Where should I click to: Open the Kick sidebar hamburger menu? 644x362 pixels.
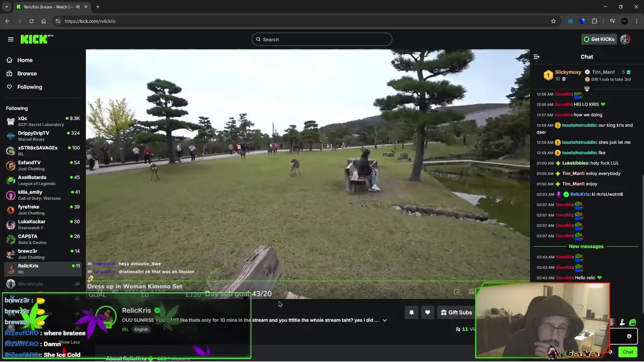click(x=11, y=39)
